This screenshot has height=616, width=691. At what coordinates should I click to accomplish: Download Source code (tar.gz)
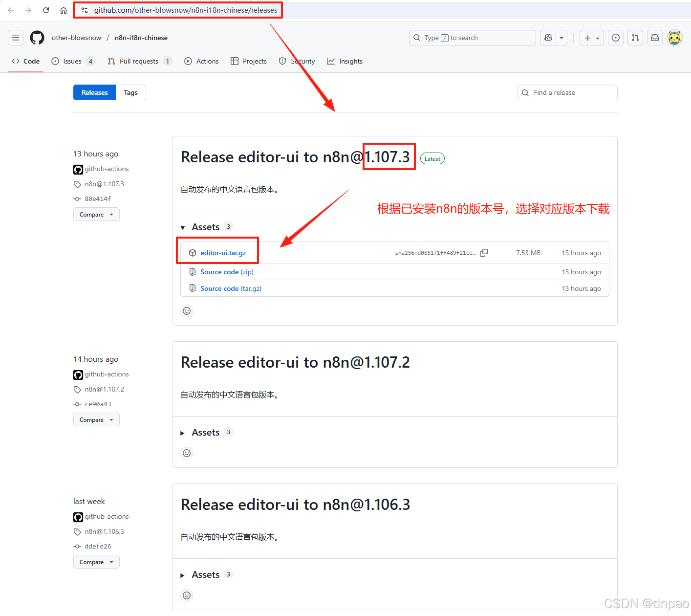click(231, 288)
